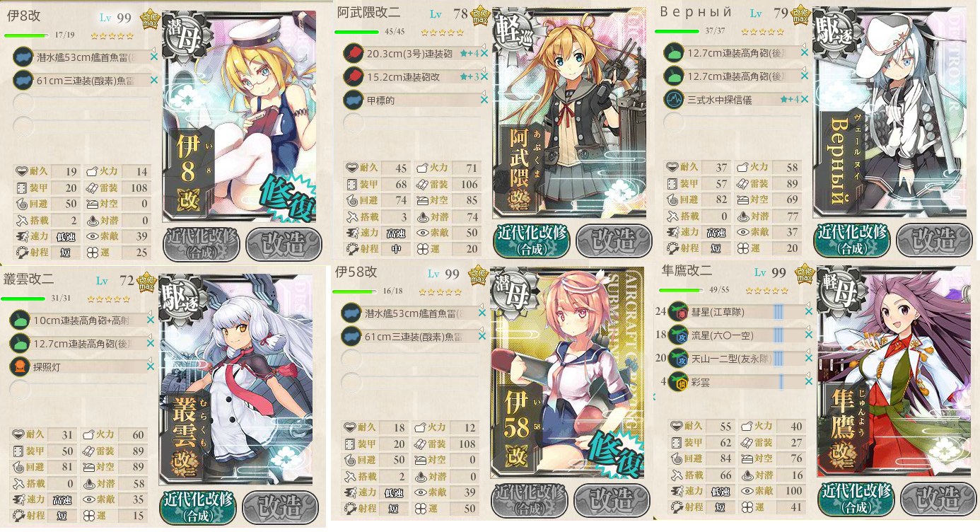This screenshot has width=980, height=532.
Task: Remove 15.2cm連装砲改 with the X
Action: pos(484,76)
